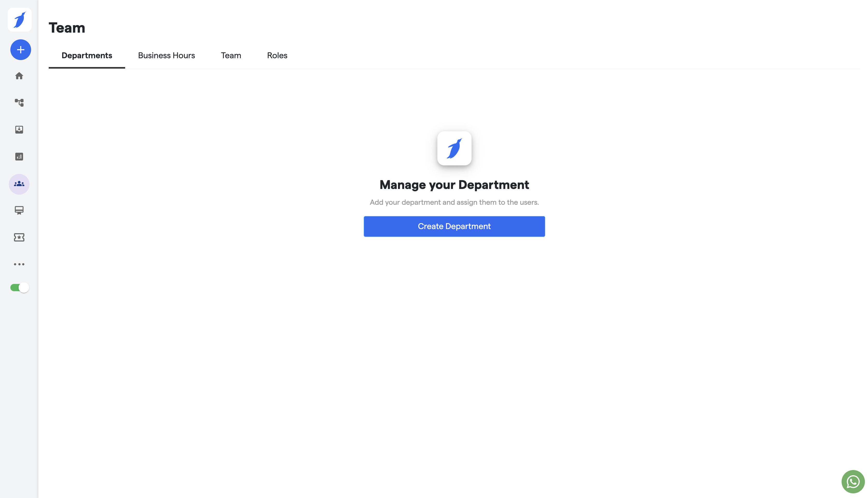This screenshot has width=868, height=498.
Task: Open WhatsApp chat bubble icon
Action: click(x=853, y=482)
